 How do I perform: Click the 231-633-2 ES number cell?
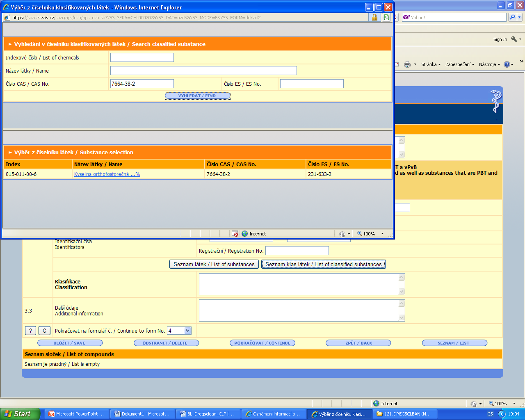(x=349, y=174)
